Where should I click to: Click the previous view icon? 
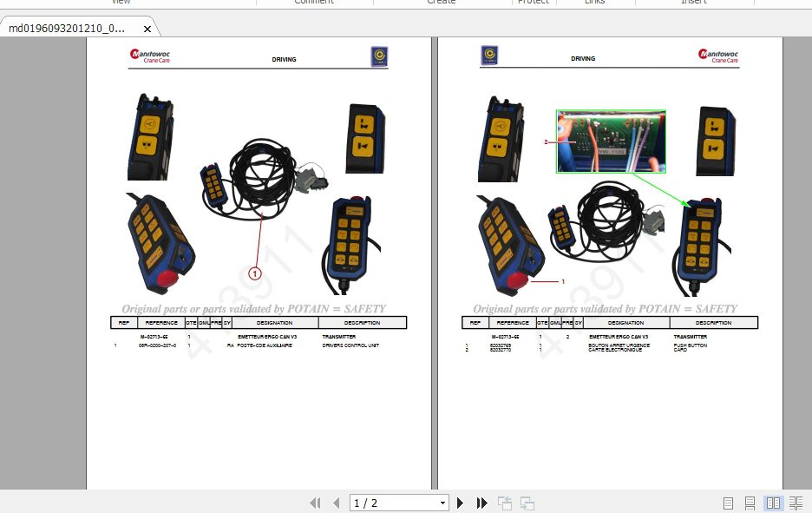[x=504, y=503]
